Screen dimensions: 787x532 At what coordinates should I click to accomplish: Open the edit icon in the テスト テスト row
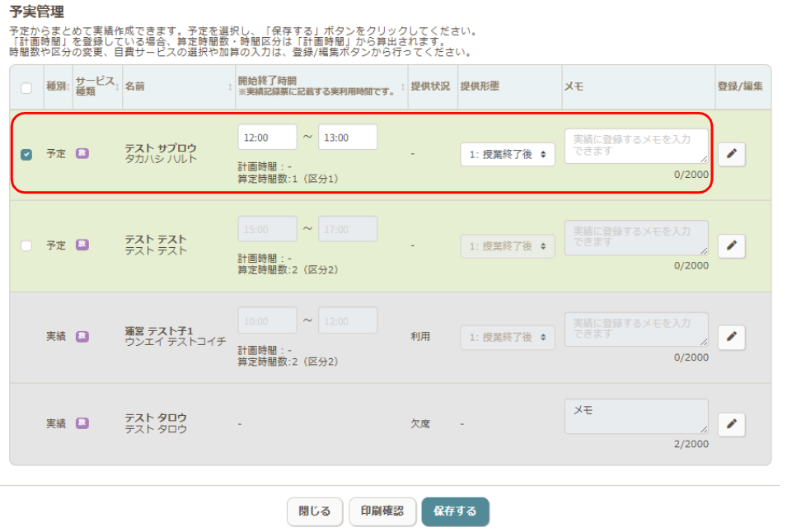click(x=732, y=245)
